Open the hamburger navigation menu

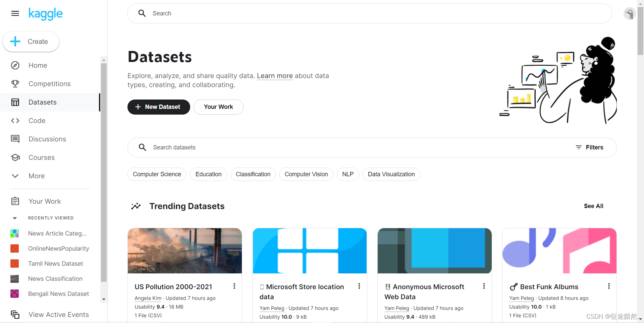15,13
